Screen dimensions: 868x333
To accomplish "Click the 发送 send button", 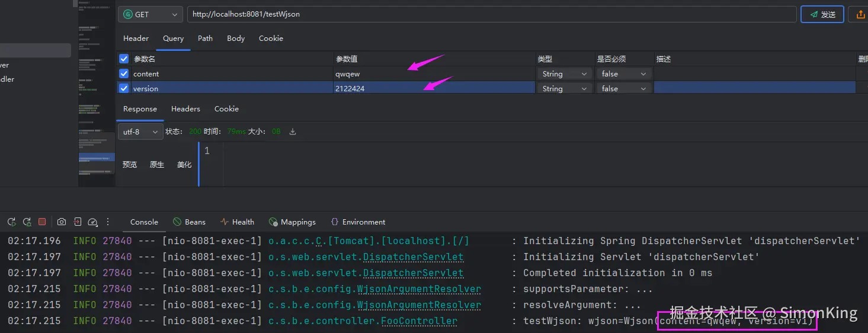I will tap(822, 14).
